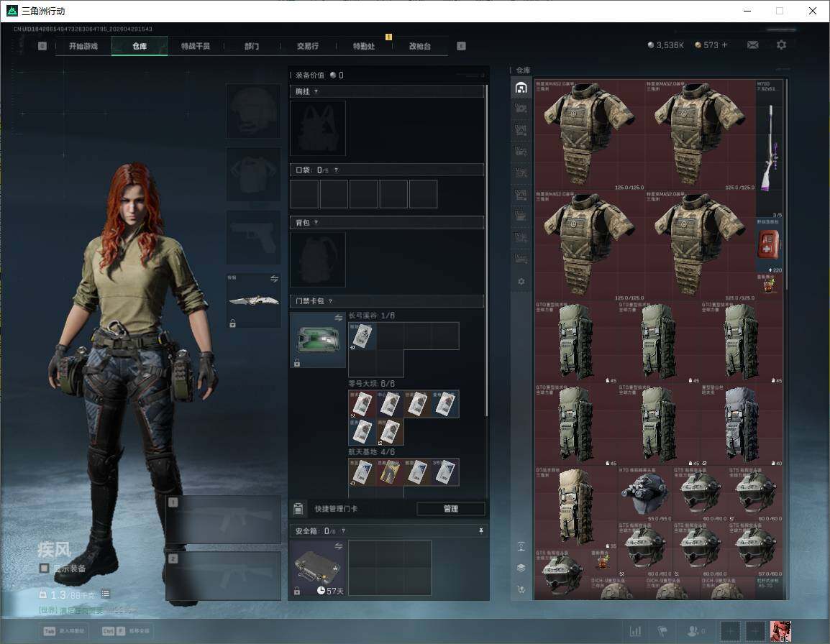Swap the safe box container icon
Screen dimensions: 830x644
(339, 546)
